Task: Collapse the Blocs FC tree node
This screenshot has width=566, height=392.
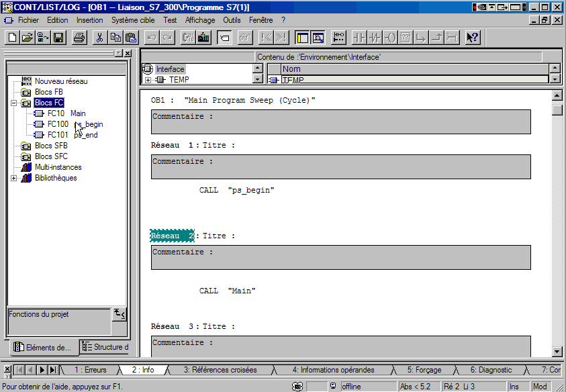Action: [13, 103]
